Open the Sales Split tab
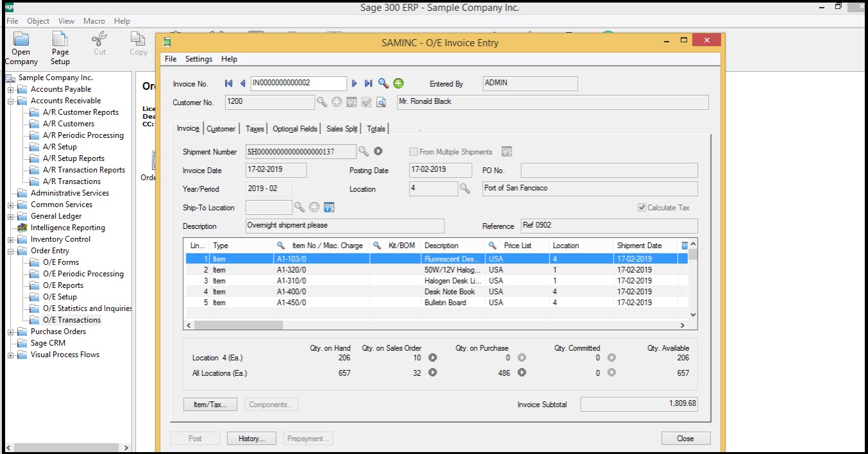868x454 pixels. pyautogui.click(x=342, y=129)
